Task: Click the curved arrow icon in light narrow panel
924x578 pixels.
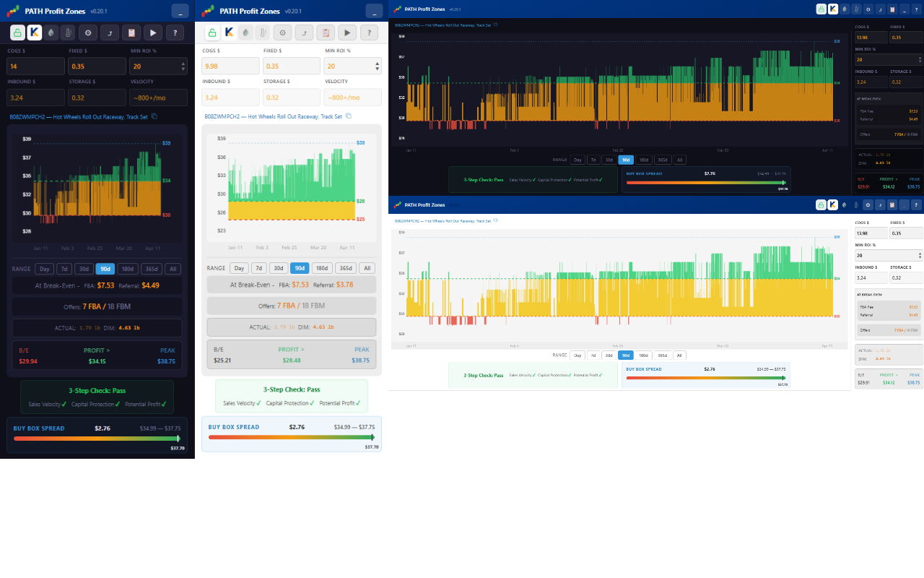Action: click(305, 33)
